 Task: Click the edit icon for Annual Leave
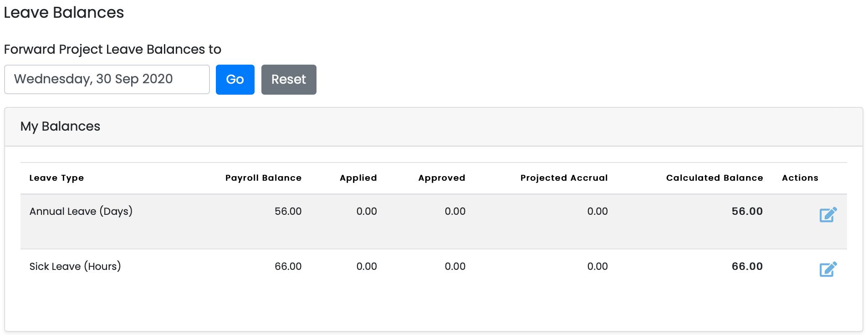(x=828, y=214)
